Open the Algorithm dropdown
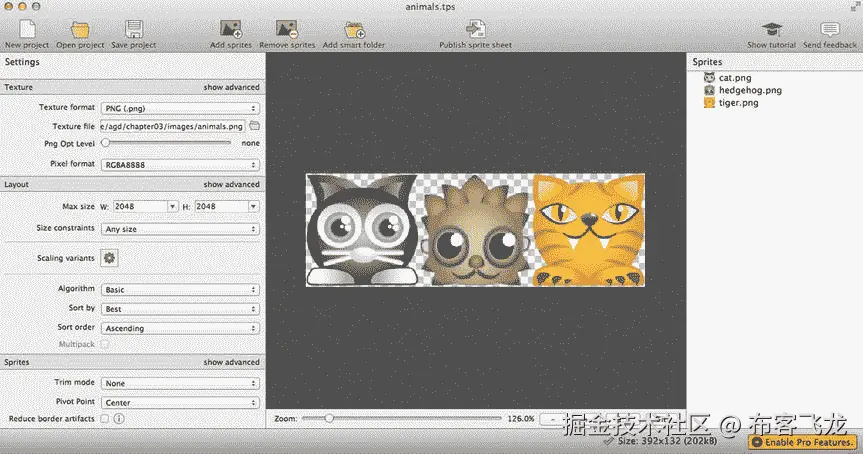Viewport: 863px width, 454px height. 179,289
